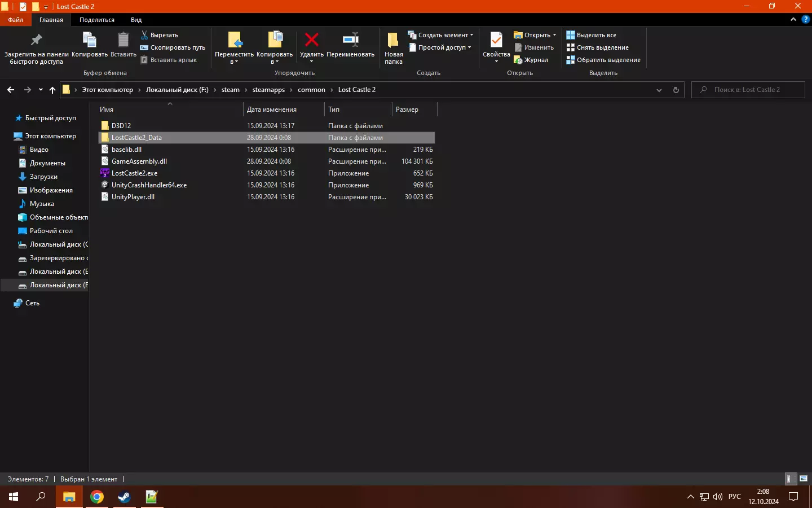Open Quick Access Toolbar customize dropdown
Viewport: 812px width, 508px height.
pyautogui.click(x=46, y=7)
